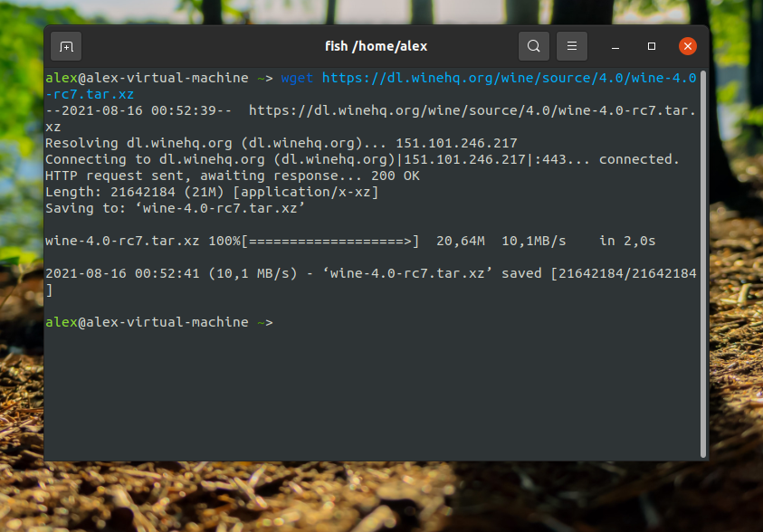The width and height of the screenshot is (763, 532).
Task: Click the terminal's vertical scrollbar
Action: (x=704, y=262)
